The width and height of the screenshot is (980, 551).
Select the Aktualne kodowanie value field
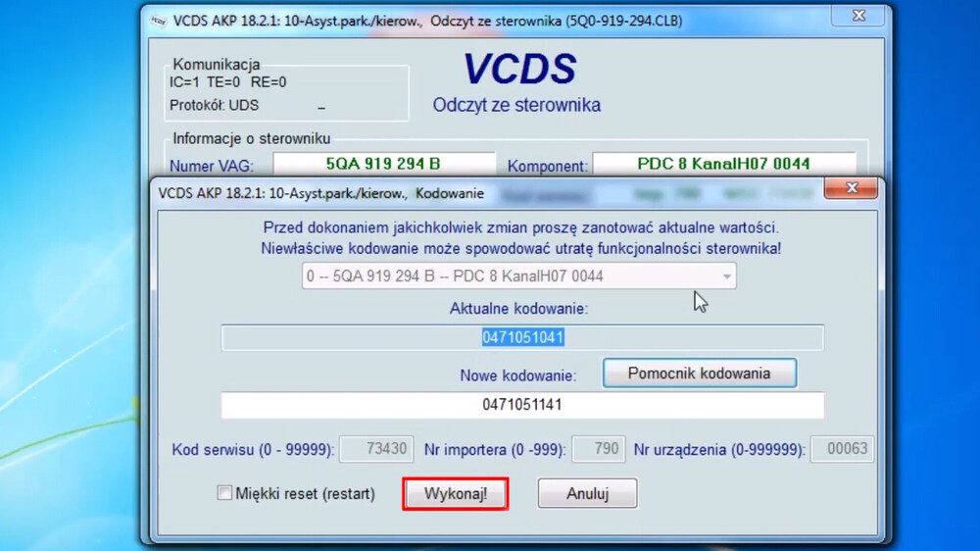(x=521, y=338)
